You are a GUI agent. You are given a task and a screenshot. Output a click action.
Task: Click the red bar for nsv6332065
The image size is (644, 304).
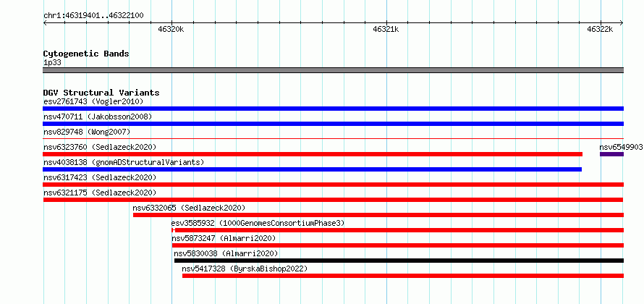378,215
